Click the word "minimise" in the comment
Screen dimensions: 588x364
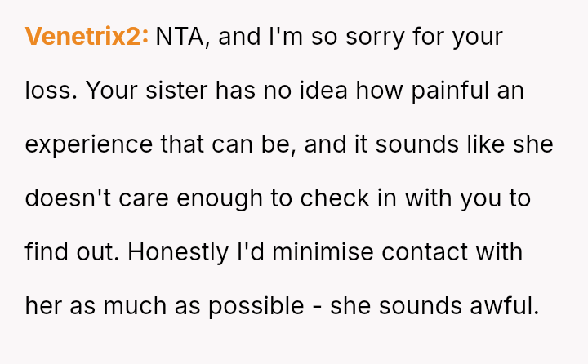[323, 252]
